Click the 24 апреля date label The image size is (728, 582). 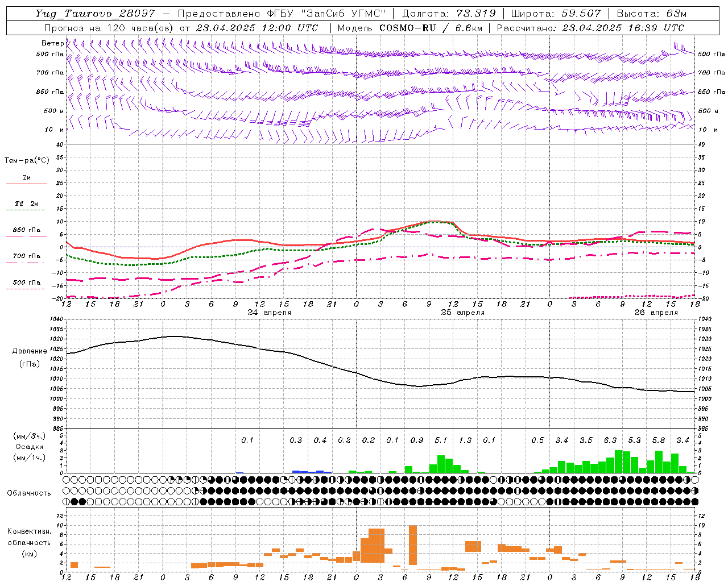coord(270,313)
